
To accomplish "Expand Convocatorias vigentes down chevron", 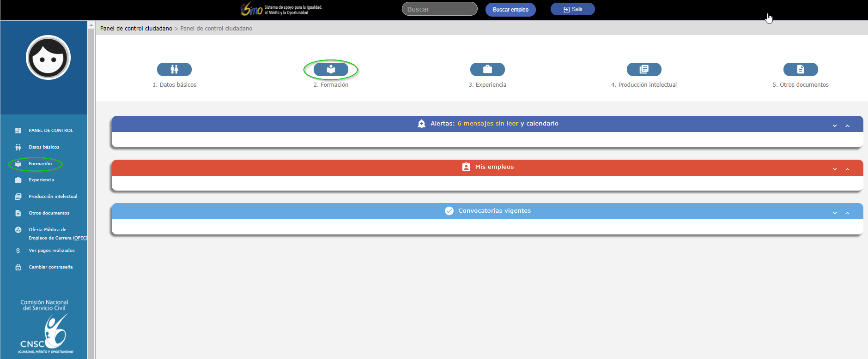I will (835, 213).
